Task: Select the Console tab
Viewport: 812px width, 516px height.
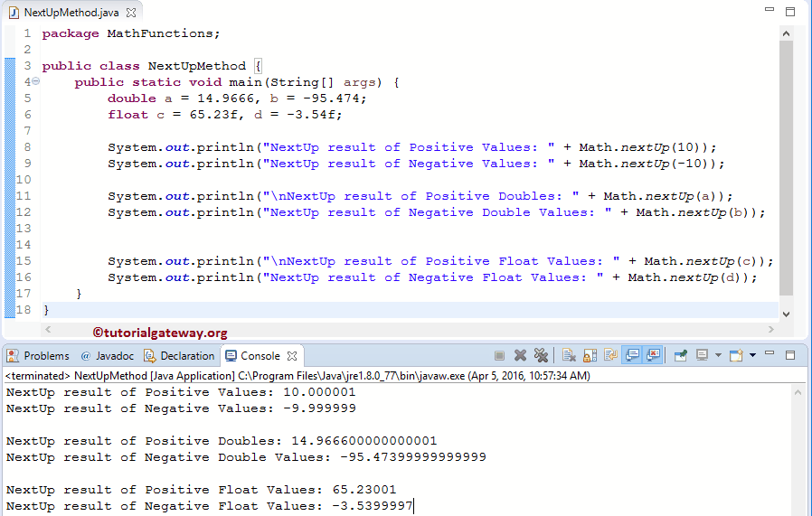Action: click(260, 356)
